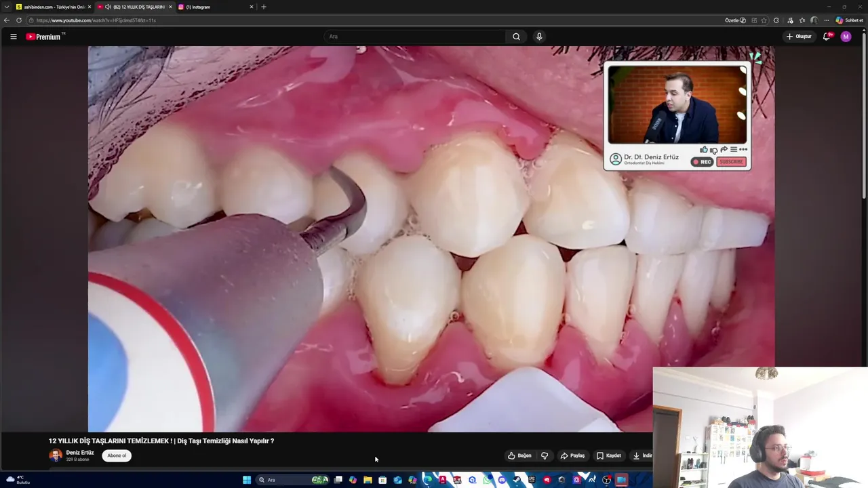Screen dimensions: 868x488
Task: Open Deniz Ertüz channel avatar
Action: (56, 455)
